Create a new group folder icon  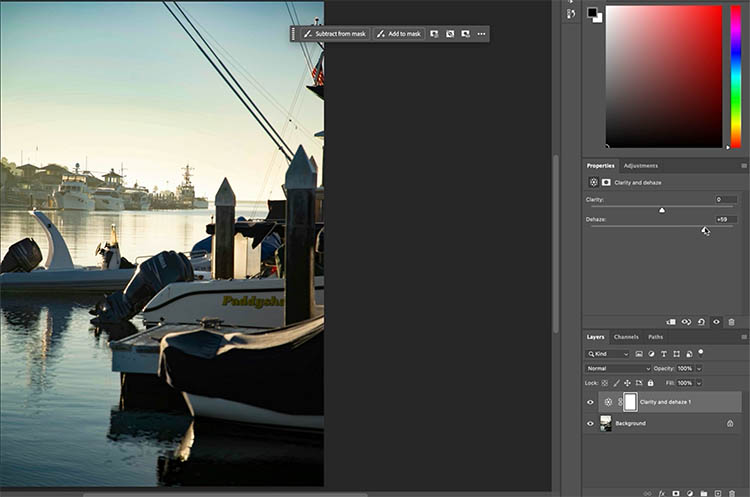pos(703,492)
